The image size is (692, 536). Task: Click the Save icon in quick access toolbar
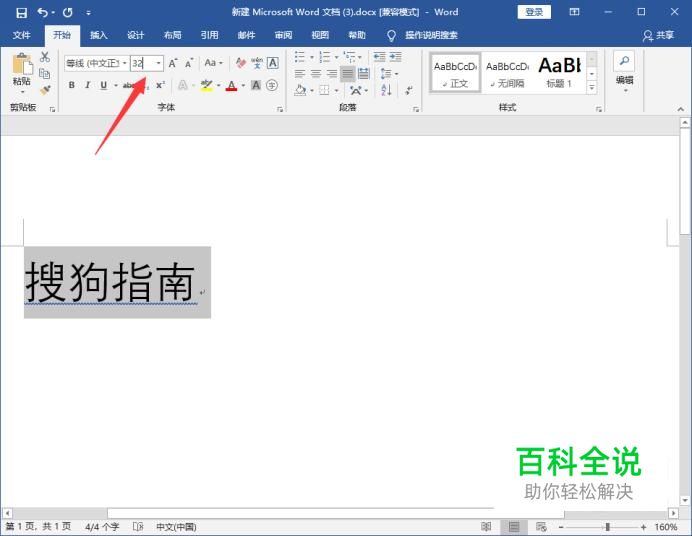pyautogui.click(x=21, y=12)
